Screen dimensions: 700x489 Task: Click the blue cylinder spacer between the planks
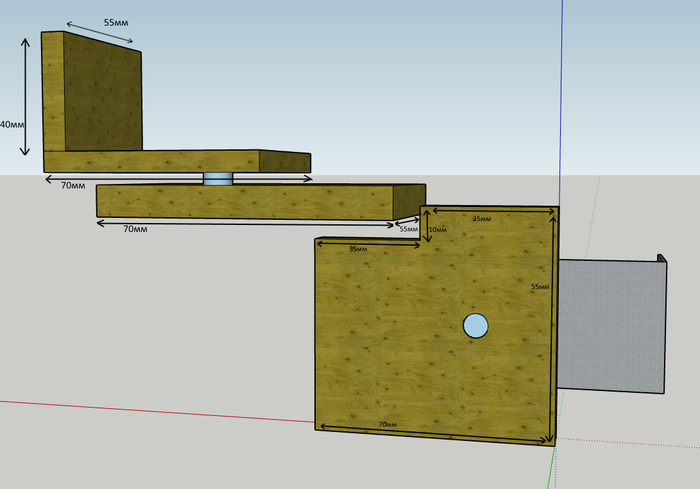pos(217,179)
